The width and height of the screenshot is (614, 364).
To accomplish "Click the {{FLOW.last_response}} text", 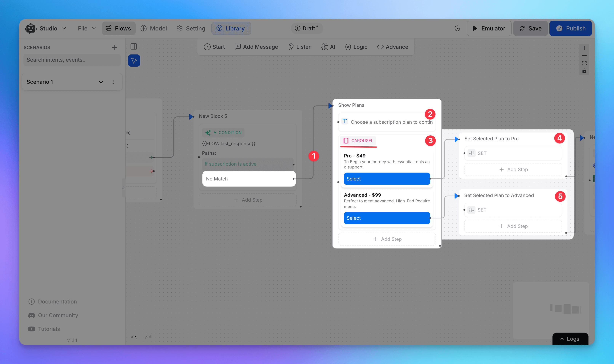I will pyautogui.click(x=229, y=144).
